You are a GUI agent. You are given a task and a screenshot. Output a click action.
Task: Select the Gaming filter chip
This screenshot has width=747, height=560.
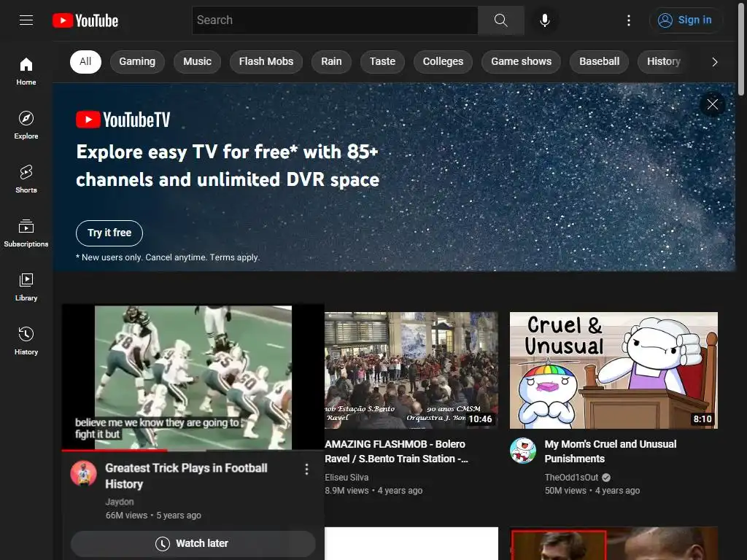coord(137,61)
